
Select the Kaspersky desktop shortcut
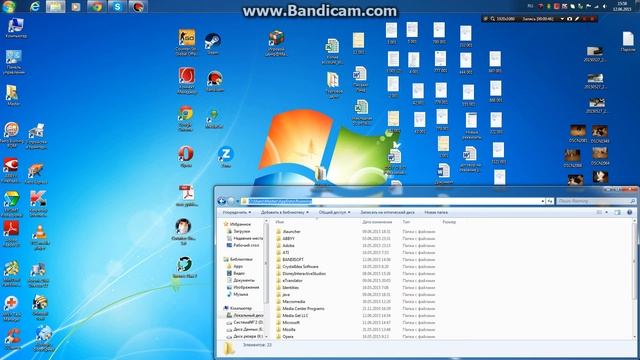(38, 204)
